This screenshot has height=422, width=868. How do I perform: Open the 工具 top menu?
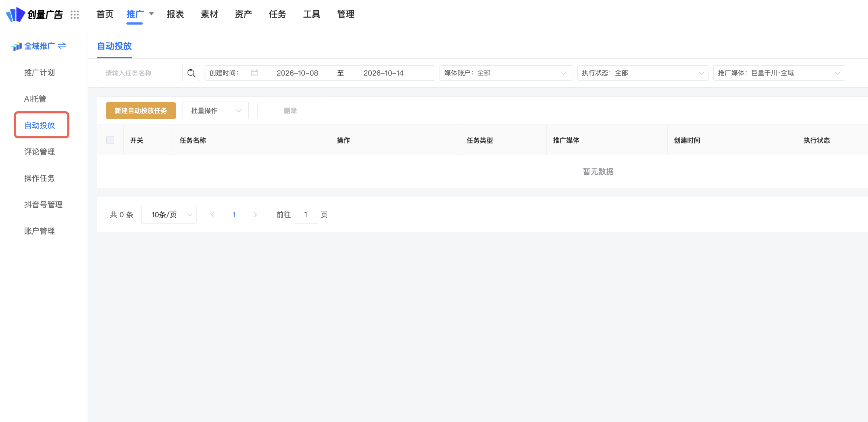click(x=312, y=14)
